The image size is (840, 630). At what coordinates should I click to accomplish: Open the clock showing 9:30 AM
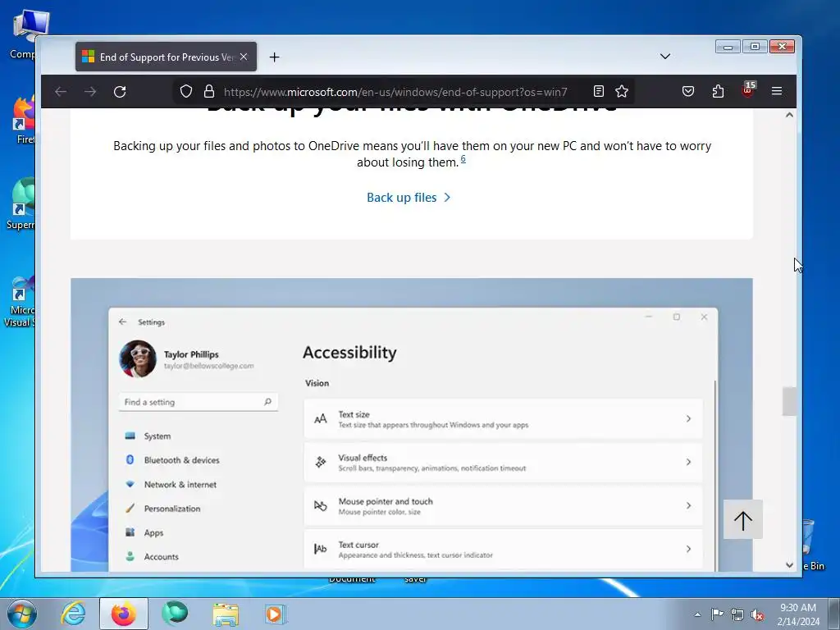798,614
